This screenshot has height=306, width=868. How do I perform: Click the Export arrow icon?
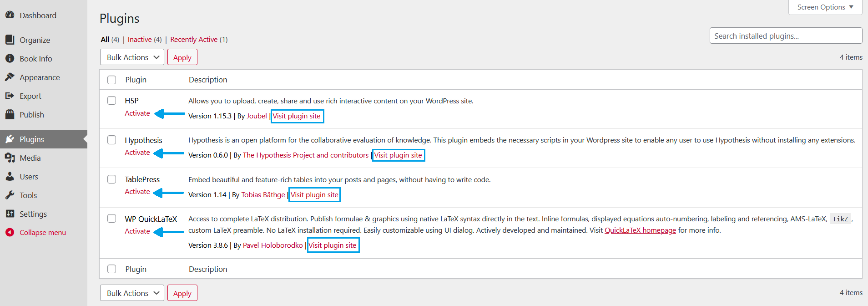10,96
